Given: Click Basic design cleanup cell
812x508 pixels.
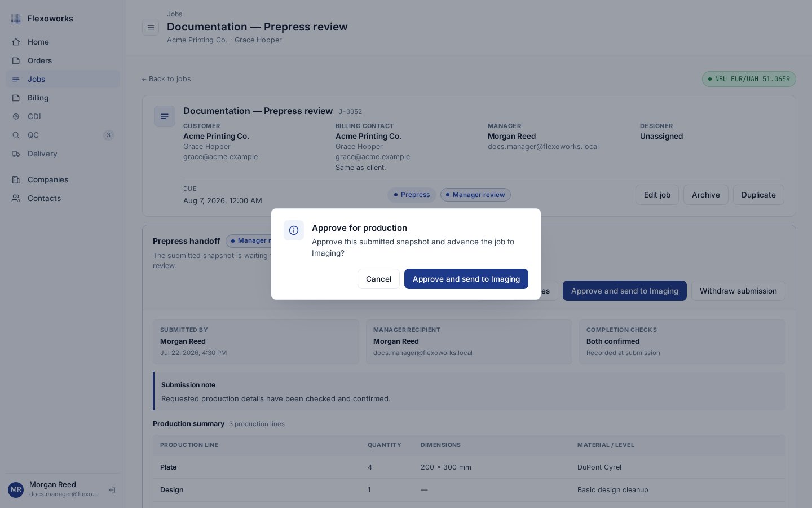Looking at the screenshot, I should [613, 490].
